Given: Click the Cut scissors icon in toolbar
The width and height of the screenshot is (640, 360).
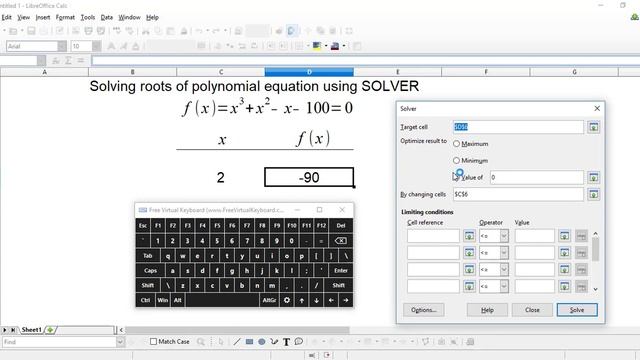Looking at the screenshot, I should [x=146, y=31].
